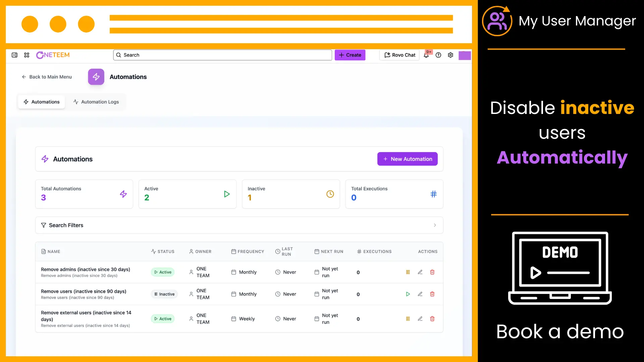Delete the Remove users 90 days automation

[x=432, y=294]
